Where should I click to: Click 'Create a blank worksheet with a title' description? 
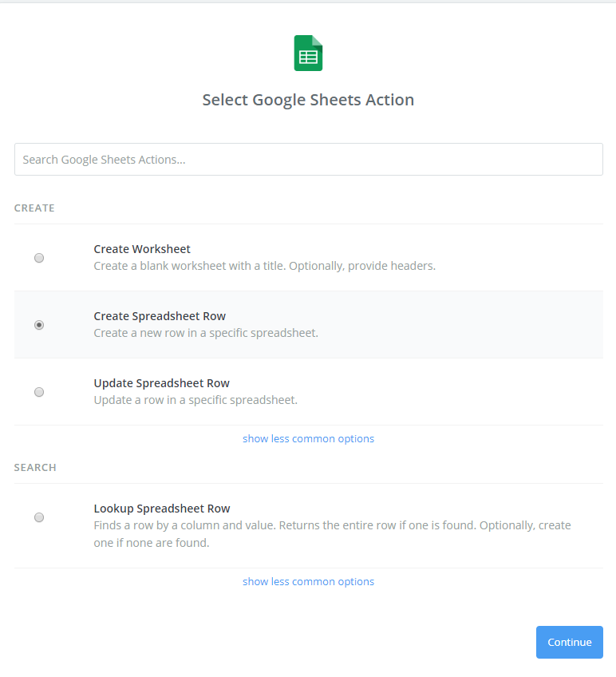265,266
